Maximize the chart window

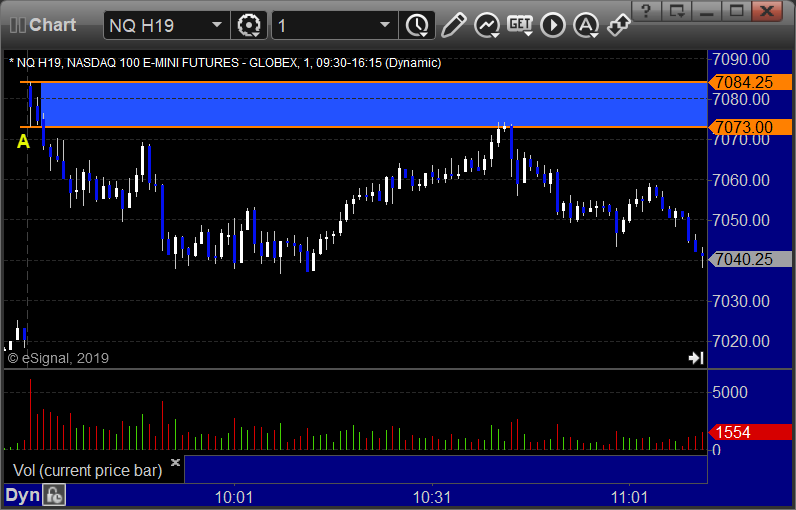click(x=737, y=10)
